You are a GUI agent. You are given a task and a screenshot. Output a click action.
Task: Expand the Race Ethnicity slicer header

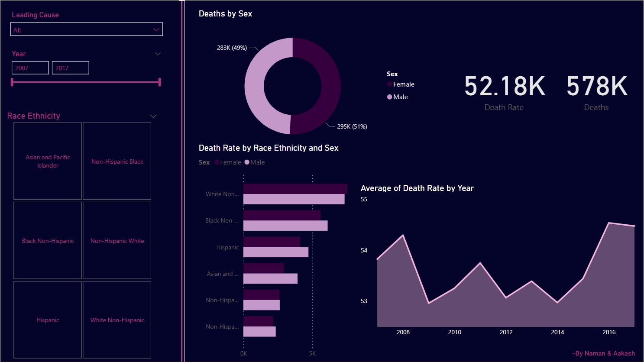click(153, 116)
